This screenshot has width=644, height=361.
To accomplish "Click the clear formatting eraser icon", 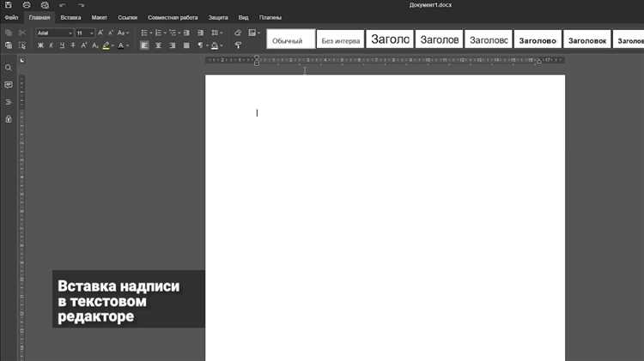I will (x=238, y=33).
